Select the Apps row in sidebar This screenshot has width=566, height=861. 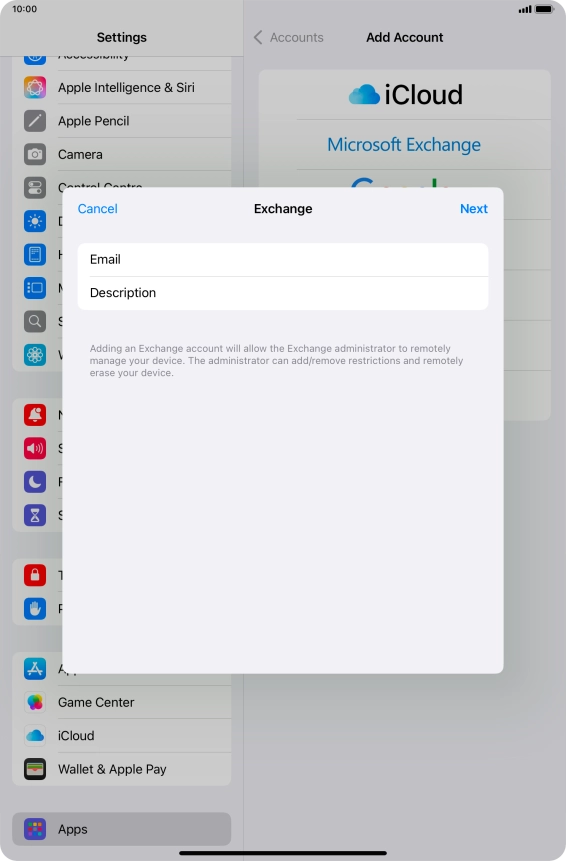tap(121, 829)
